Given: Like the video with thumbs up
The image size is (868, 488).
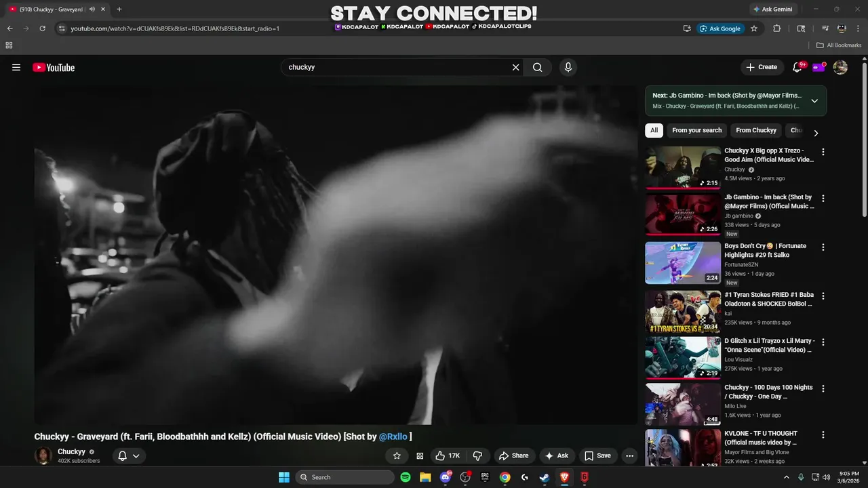Looking at the screenshot, I should pos(448,456).
